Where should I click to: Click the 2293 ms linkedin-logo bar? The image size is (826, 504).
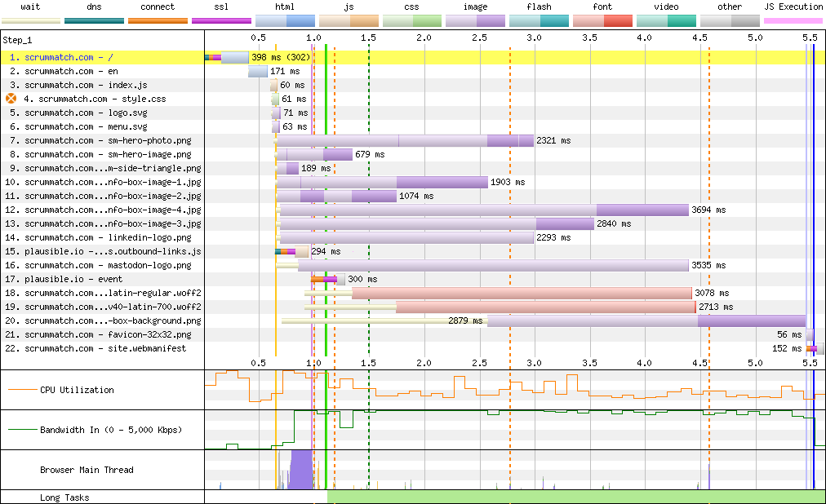406,237
